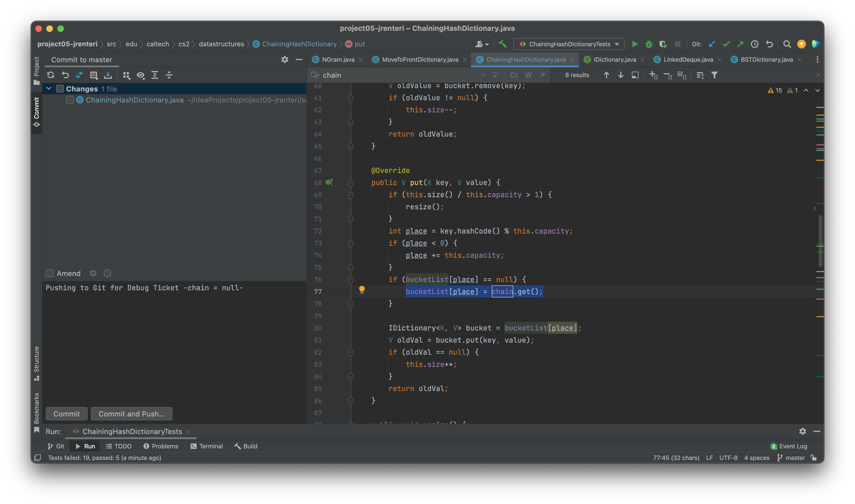
Task: Click the Debug bug icon
Action: tap(648, 44)
